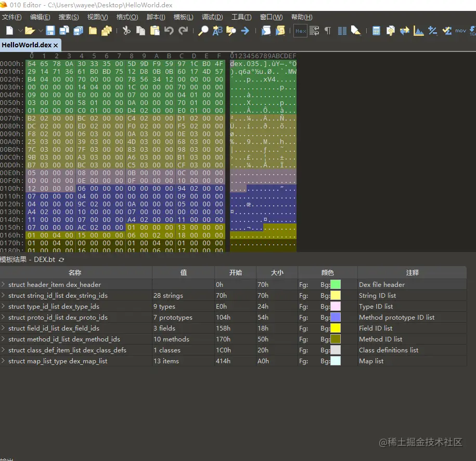This screenshot has width=476, height=461.
Task: Open the mov disassembler icon
Action: (x=460, y=31)
